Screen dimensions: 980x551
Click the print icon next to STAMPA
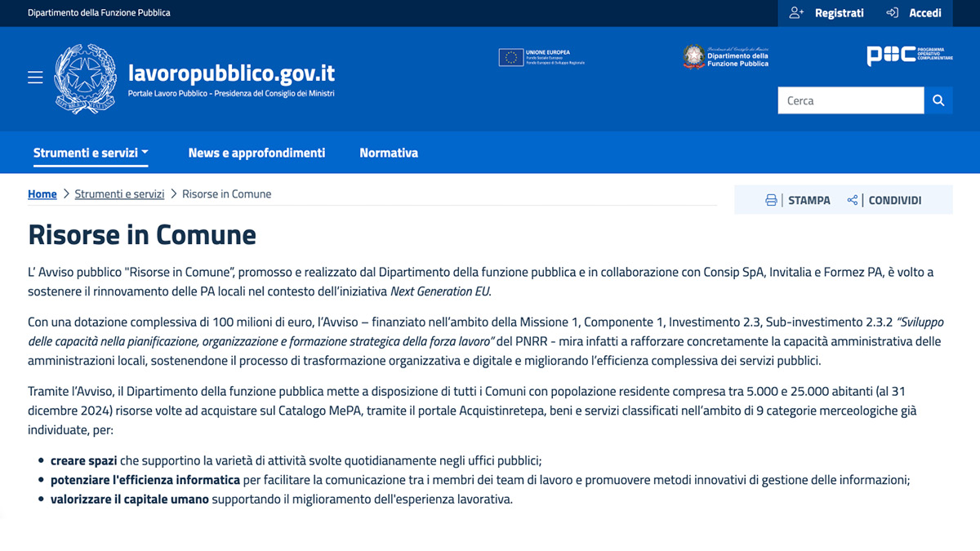tap(771, 199)
